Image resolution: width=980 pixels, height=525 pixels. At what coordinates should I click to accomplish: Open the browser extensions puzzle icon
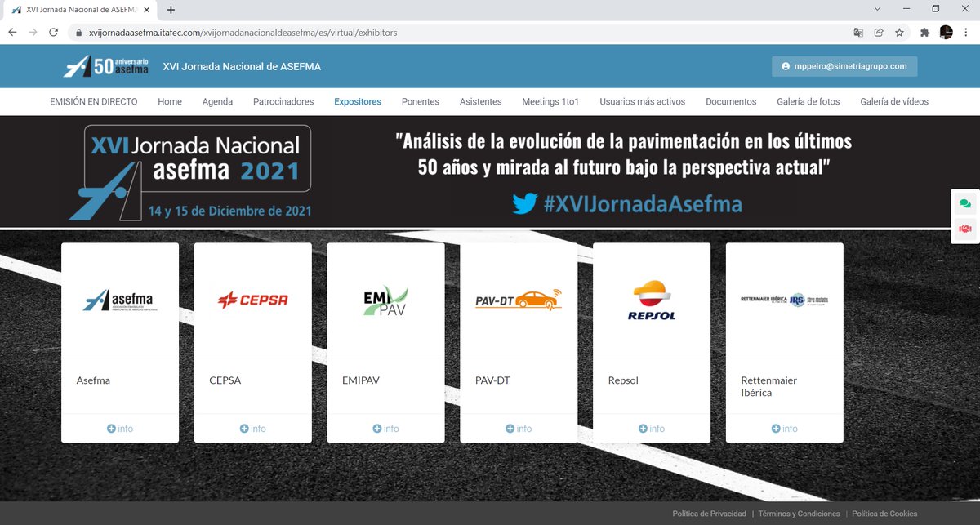click(925, 33)
